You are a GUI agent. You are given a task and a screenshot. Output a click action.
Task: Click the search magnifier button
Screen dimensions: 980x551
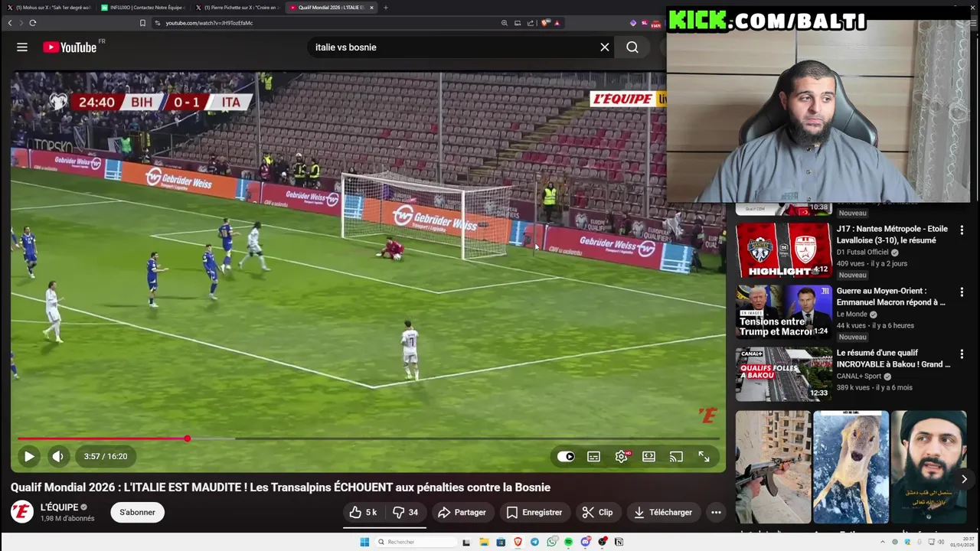[x=632, y=47]
